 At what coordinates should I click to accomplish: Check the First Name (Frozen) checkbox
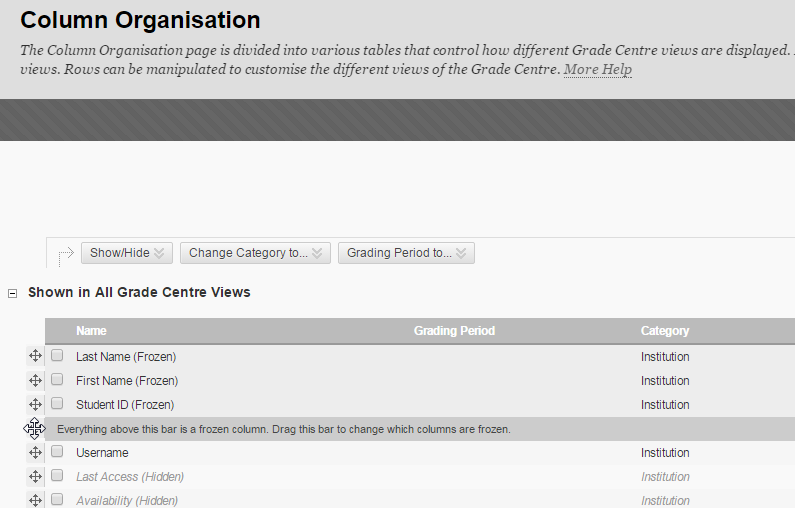click(57, 380)
